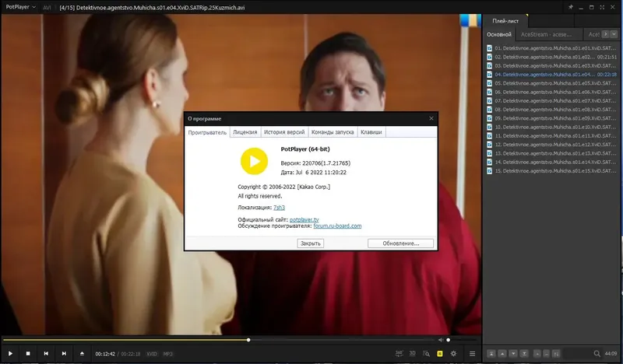Click the yellow PotPlayer logo

tap(255, 161)
